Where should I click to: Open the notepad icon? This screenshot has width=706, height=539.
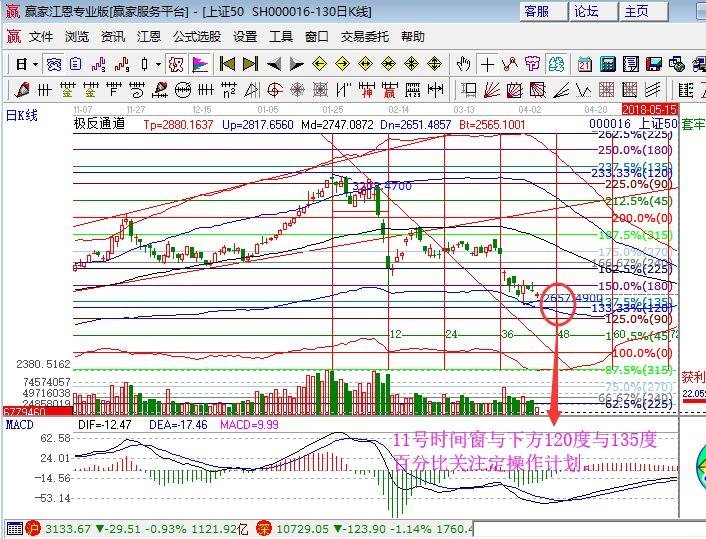[630, 64]
